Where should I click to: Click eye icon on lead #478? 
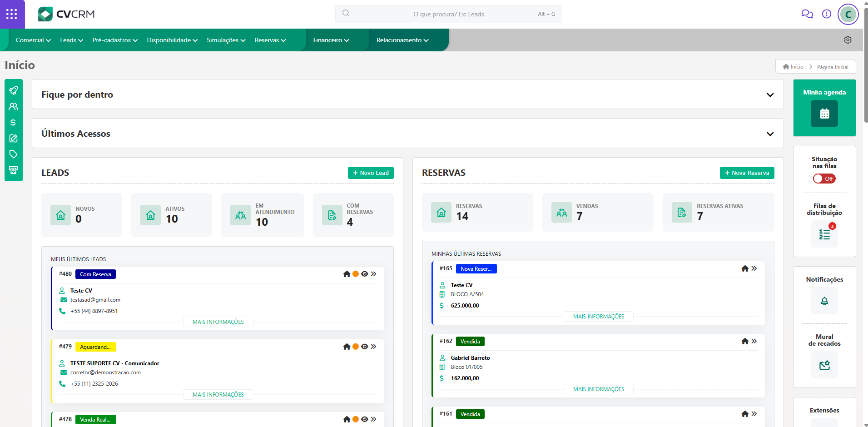coord(364,419)
